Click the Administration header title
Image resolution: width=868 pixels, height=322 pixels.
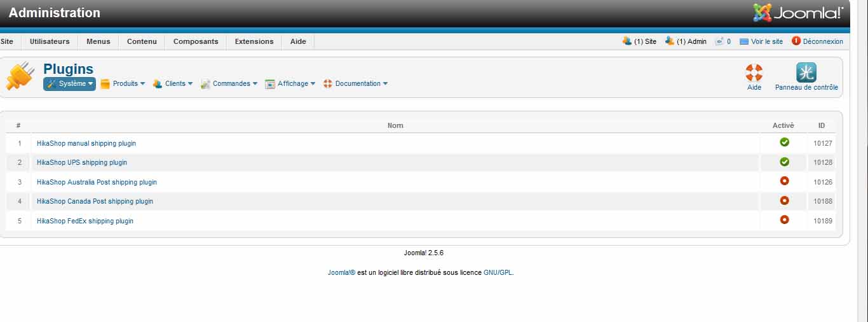(x=55, y=13)
